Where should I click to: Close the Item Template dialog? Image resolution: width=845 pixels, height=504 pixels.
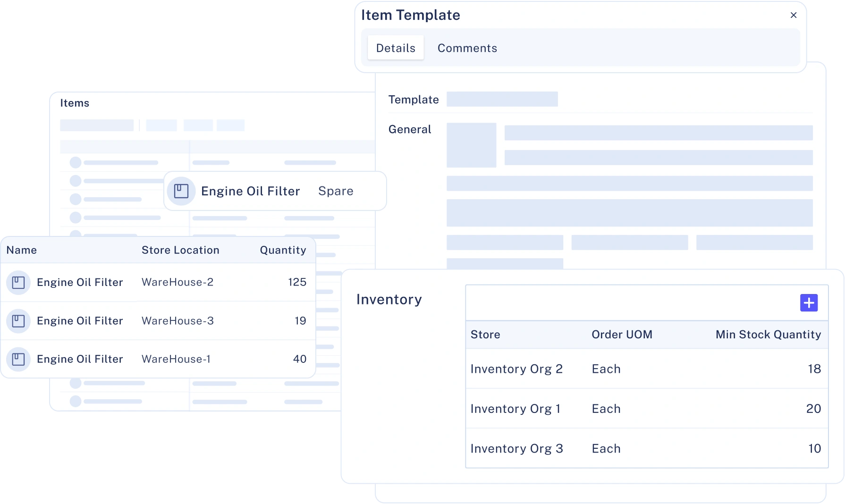794,15
